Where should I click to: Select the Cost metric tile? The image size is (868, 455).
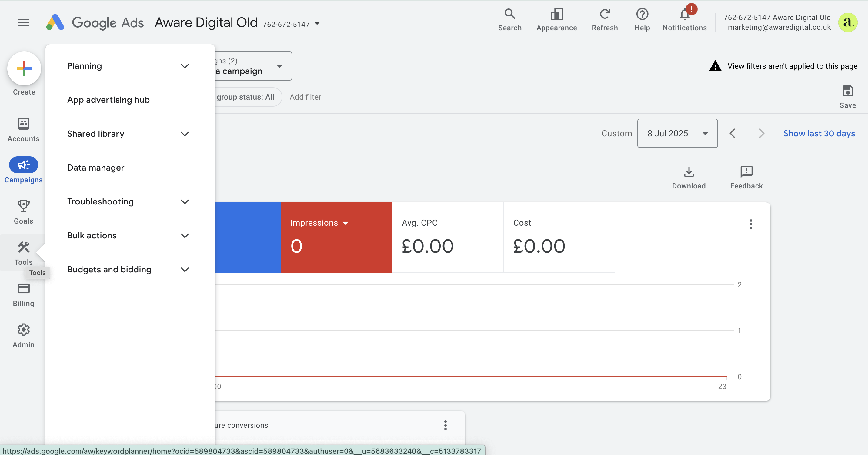coord(559,237)
